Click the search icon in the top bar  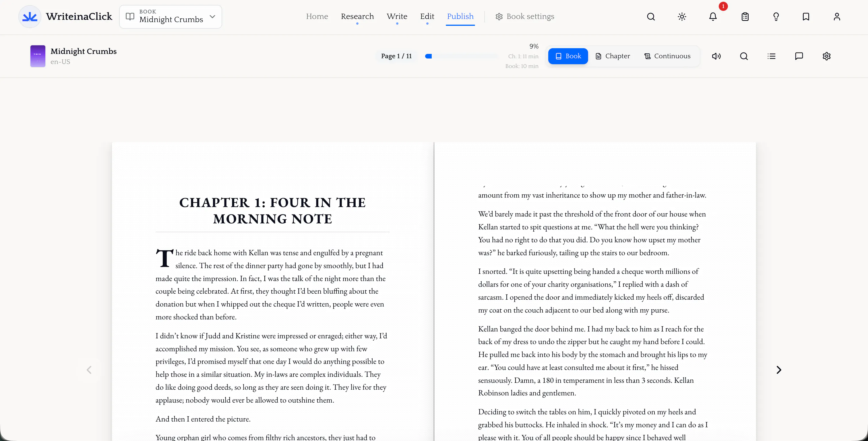click(x=651, y=17)
